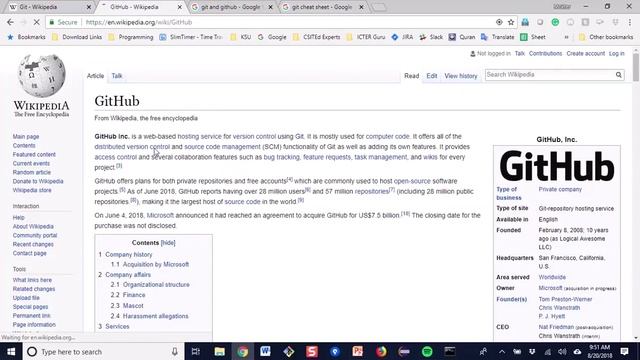Expand the bookmarks bar overflow chevron
Viewport: 640px width, 360px height.
(x=566, y=37)
